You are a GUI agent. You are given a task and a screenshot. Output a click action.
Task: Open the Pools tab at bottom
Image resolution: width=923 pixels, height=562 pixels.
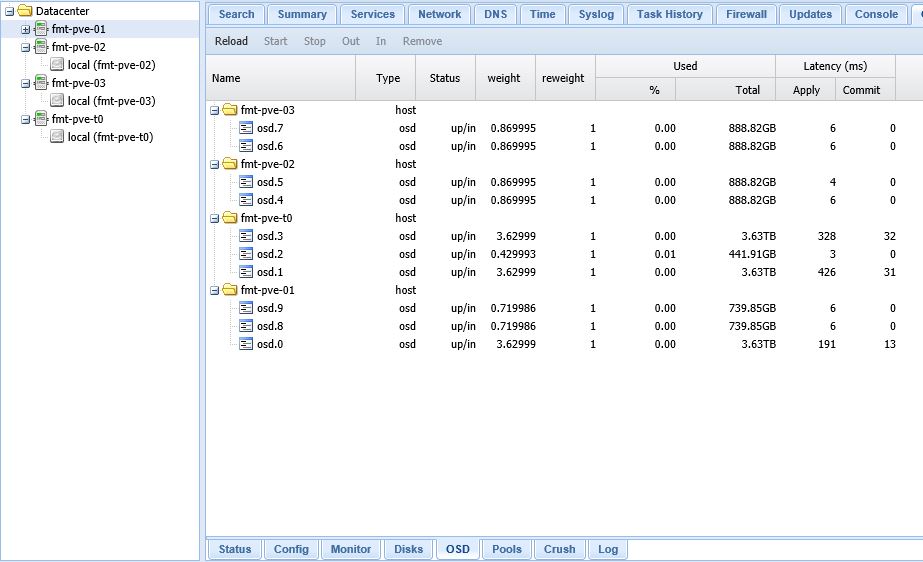click(507, 549)
